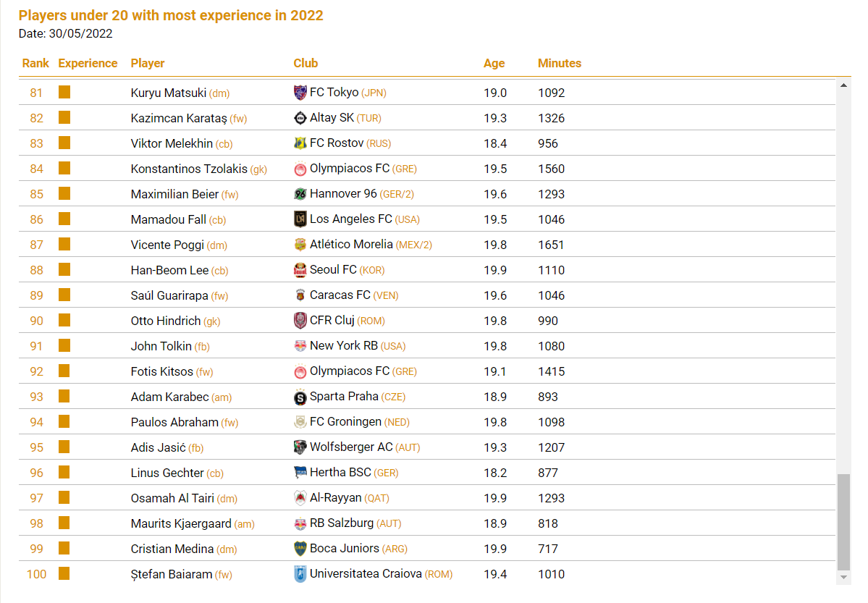Click the FC Tokyo club crest icon
This screenshot has width=868, height=603.
tap(300, 93)
